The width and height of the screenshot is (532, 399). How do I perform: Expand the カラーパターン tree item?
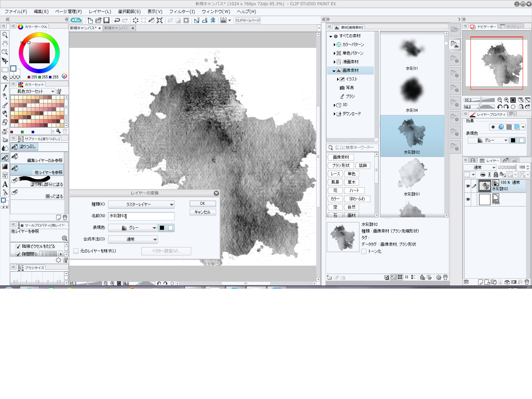(x=334, y=45)
